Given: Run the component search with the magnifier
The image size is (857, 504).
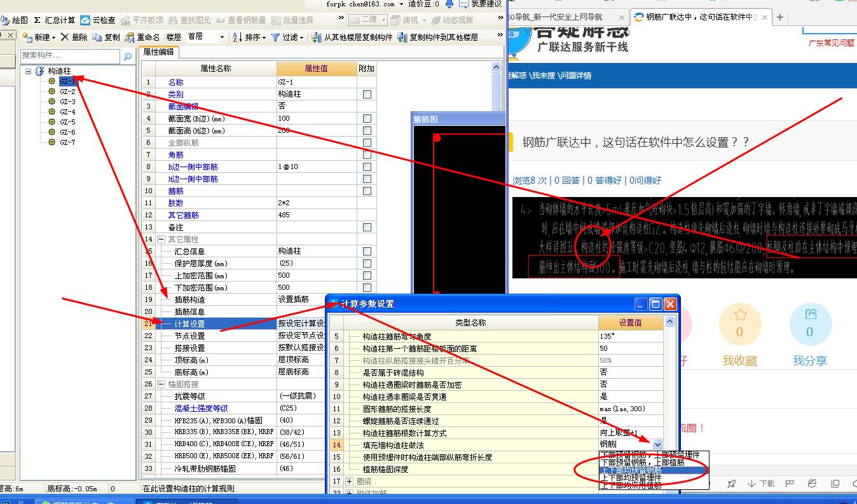Looking at the screenshot, I should pos(127,56).
